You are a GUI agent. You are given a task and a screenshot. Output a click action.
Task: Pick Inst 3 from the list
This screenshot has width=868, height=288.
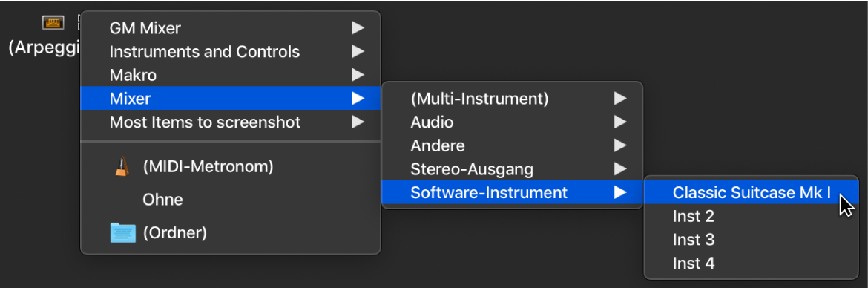coord(752,240)
